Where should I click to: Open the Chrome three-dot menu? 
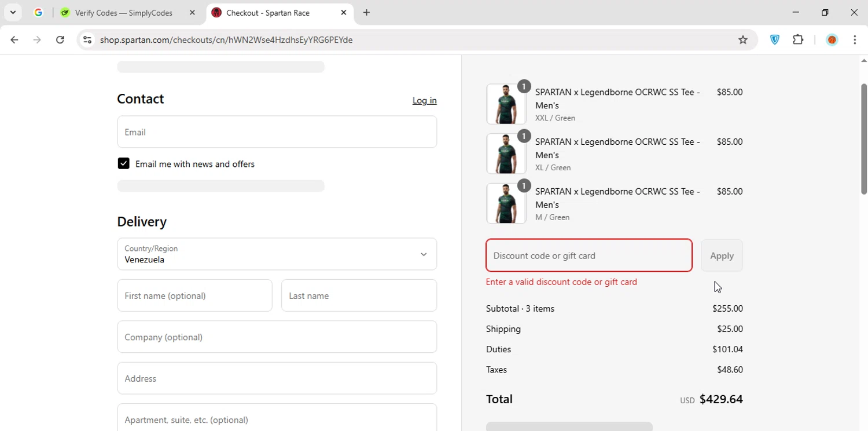pyautogui.click(x=855, y=40)
